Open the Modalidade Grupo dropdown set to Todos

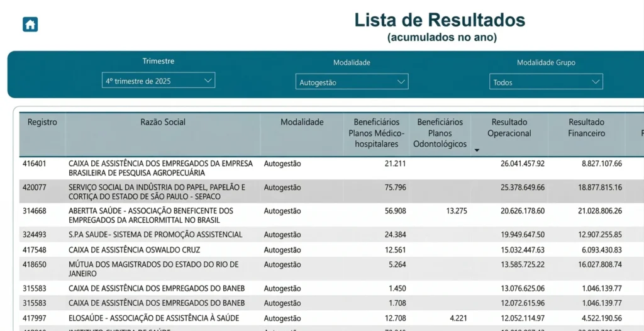(546, 82)
